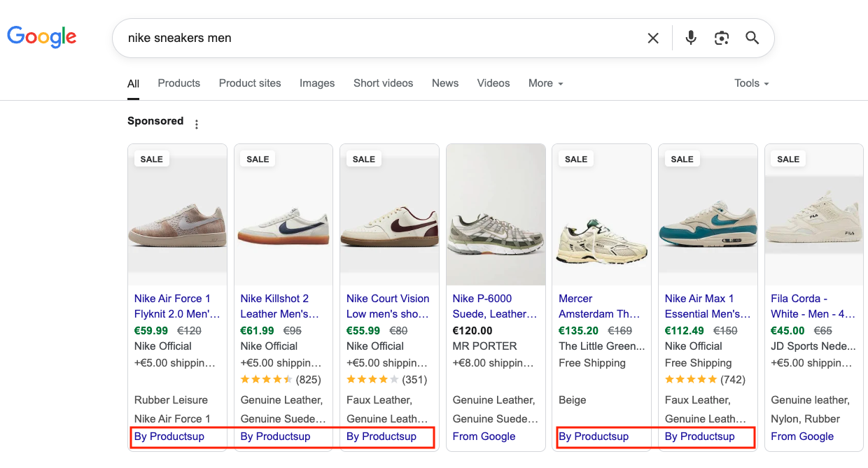The width and height of the screenshot is (868, 468).
Task: Open the Videos tab
Action: point(493,83)
